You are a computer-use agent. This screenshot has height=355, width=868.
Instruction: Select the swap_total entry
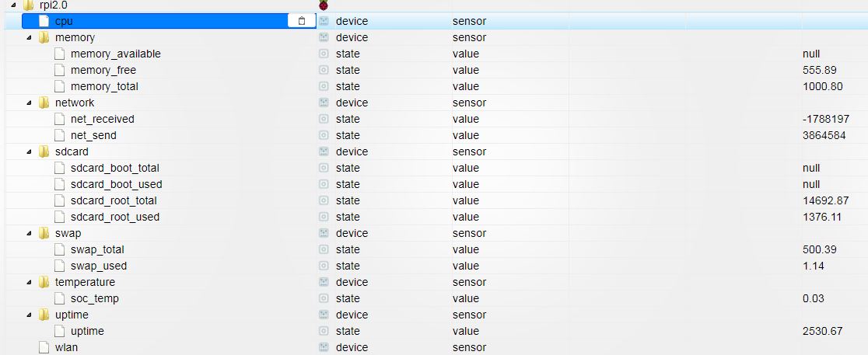pyautogui.click(x=97, y=250)
